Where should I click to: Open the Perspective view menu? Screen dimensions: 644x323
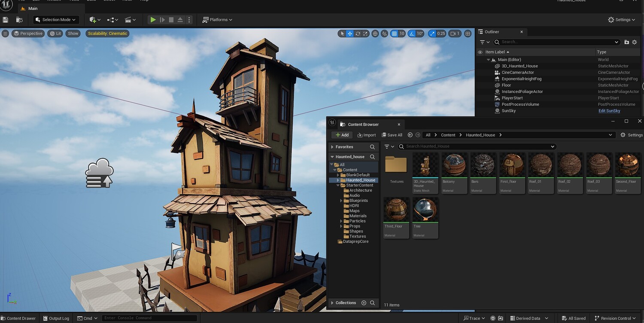pos(28,34)
